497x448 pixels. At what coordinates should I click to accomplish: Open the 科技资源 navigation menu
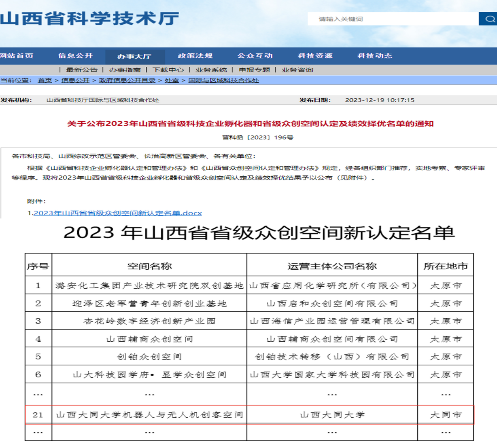click(x=315, y=56)
